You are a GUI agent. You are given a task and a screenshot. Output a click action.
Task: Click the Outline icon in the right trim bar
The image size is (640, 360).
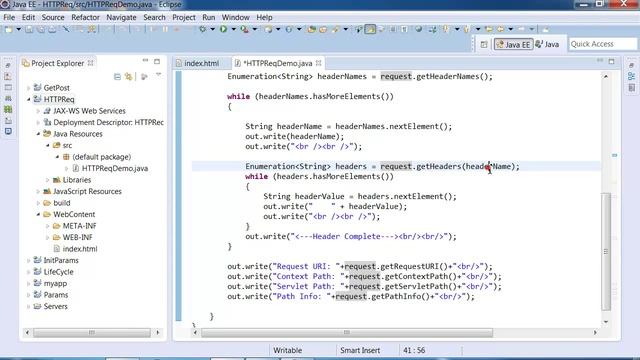coord(631,76)
